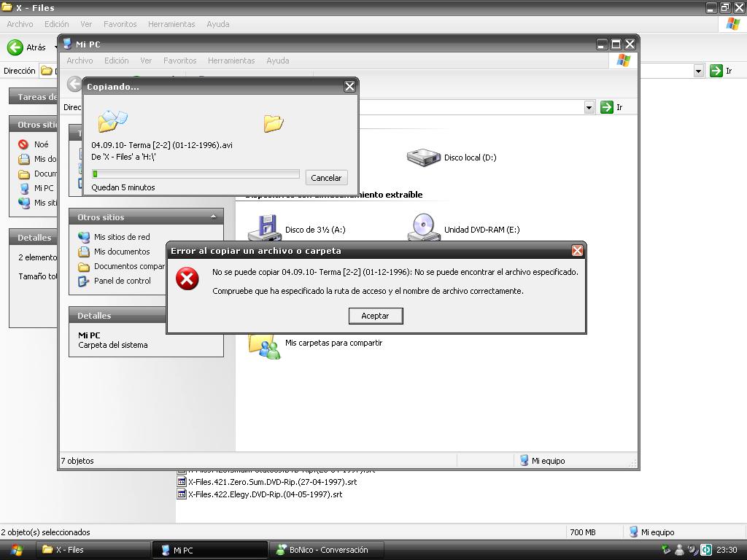Select the X-Files.421.Zero.Sum subtitle file icon
This screenshot has height=560, width=747.
click(x=181, y=481)
